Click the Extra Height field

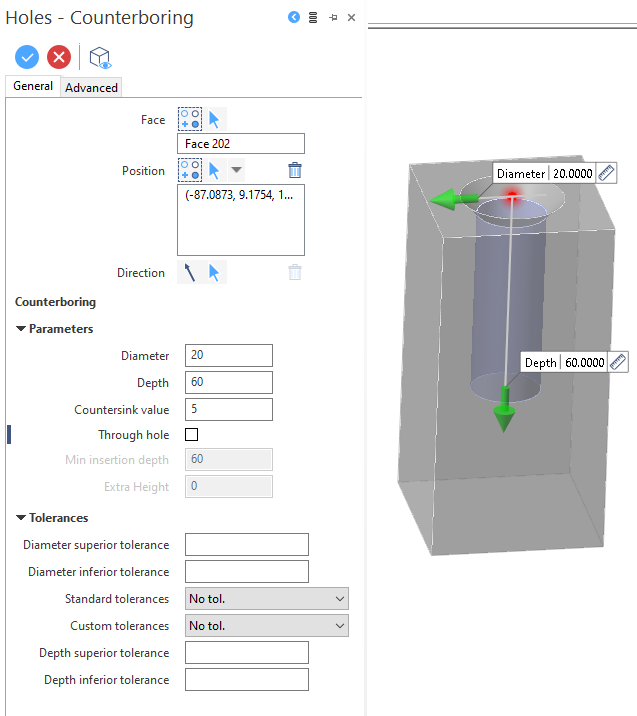[229, 486]
